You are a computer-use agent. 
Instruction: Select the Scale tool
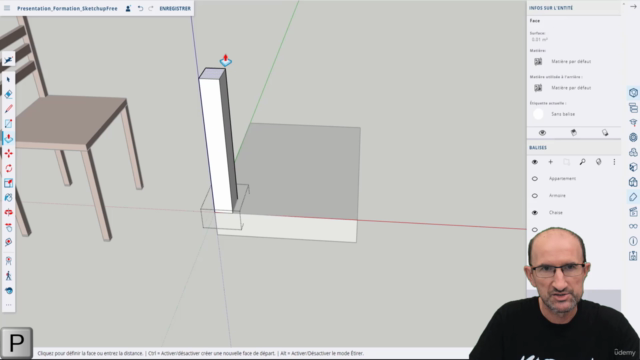click(x=9, y=183)
